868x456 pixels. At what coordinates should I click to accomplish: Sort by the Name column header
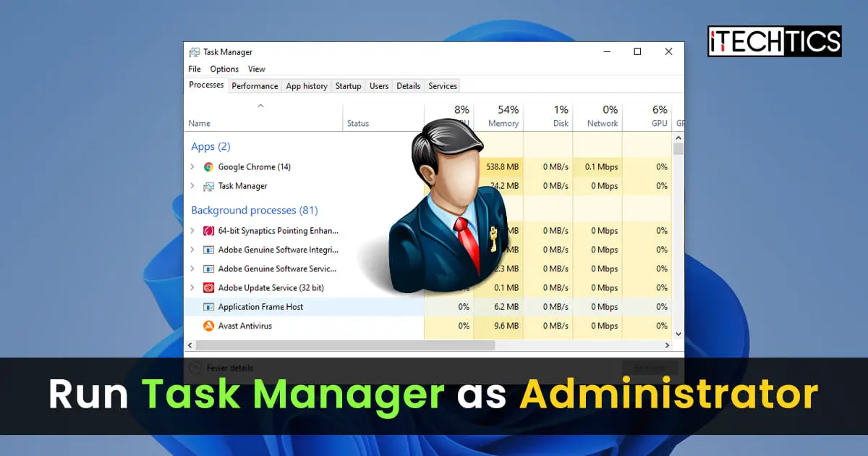pyautogui.click(x=263, y=117)
